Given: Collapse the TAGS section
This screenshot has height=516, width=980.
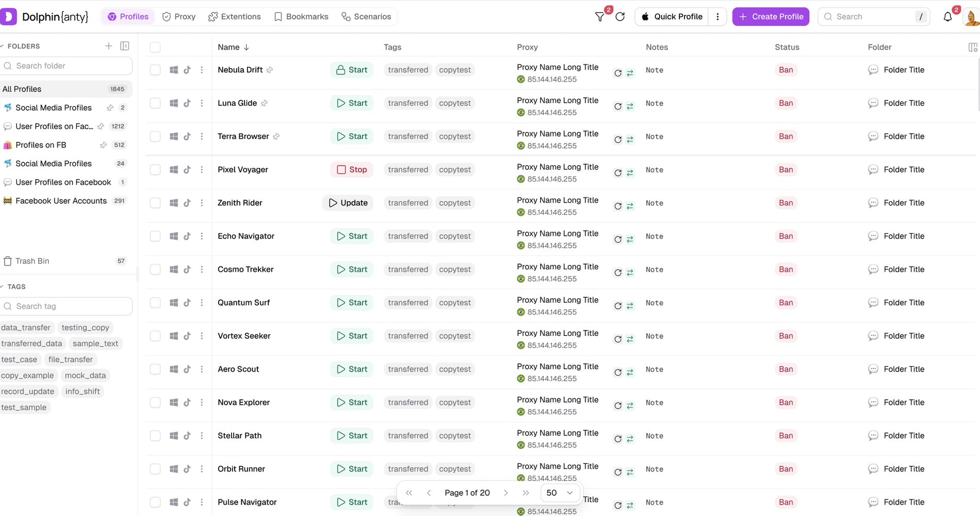Looking at the screenshot, I should pos(2,286).
